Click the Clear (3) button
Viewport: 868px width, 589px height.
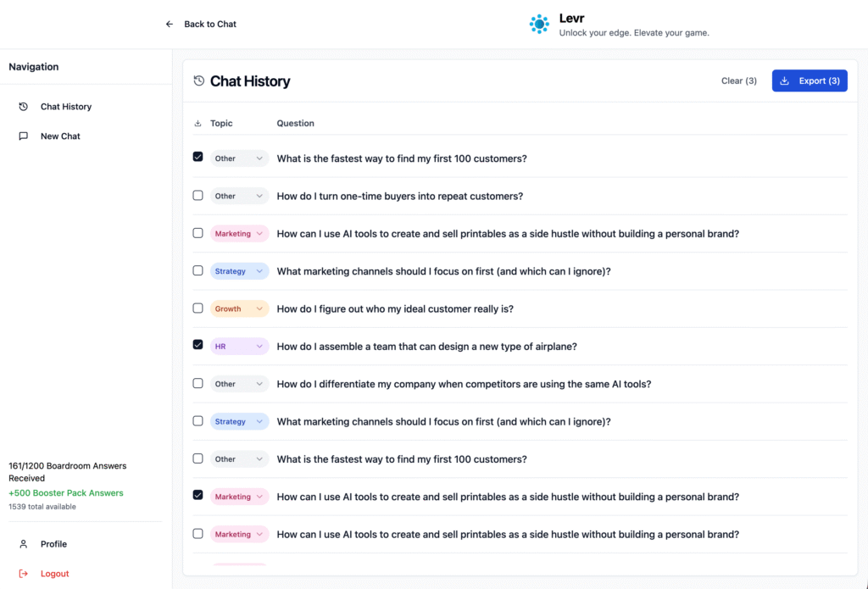tap(738, 81)
